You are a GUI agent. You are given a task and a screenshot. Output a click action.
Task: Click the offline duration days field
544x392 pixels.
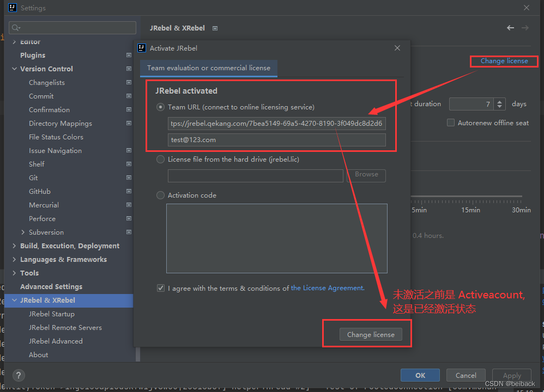click(473, 104)
